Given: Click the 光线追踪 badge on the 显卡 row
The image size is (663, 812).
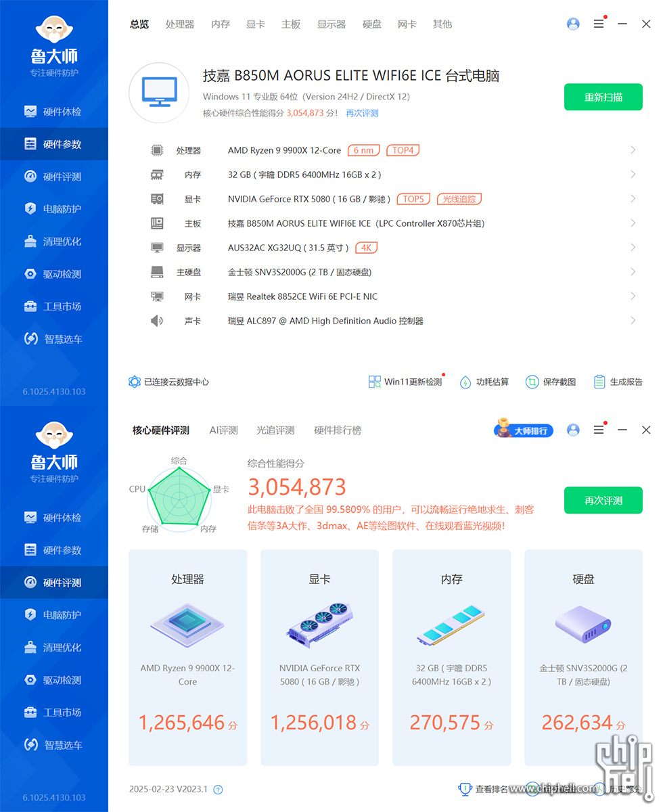Looking at the screenshot, I should (459, 199).
